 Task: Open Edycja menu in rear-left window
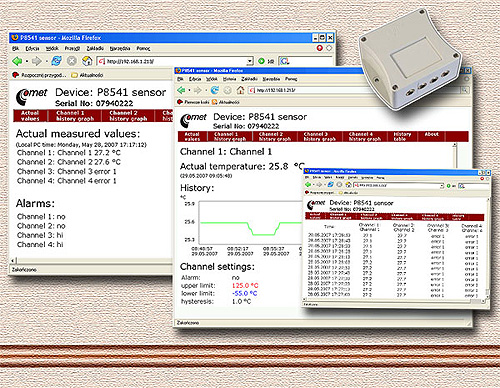32,48
